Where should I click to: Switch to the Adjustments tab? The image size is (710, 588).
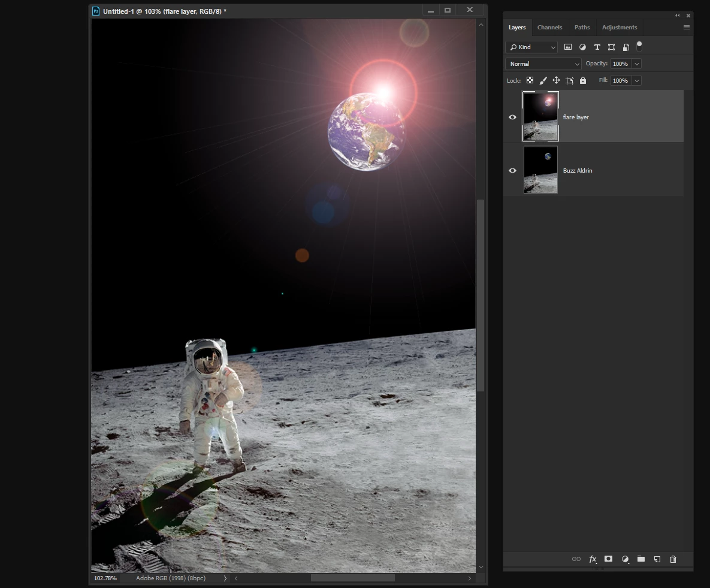[x=620, y=27]
